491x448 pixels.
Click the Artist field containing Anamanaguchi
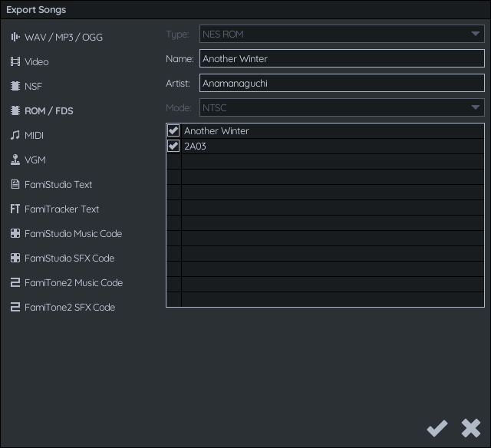pos(342,83)
